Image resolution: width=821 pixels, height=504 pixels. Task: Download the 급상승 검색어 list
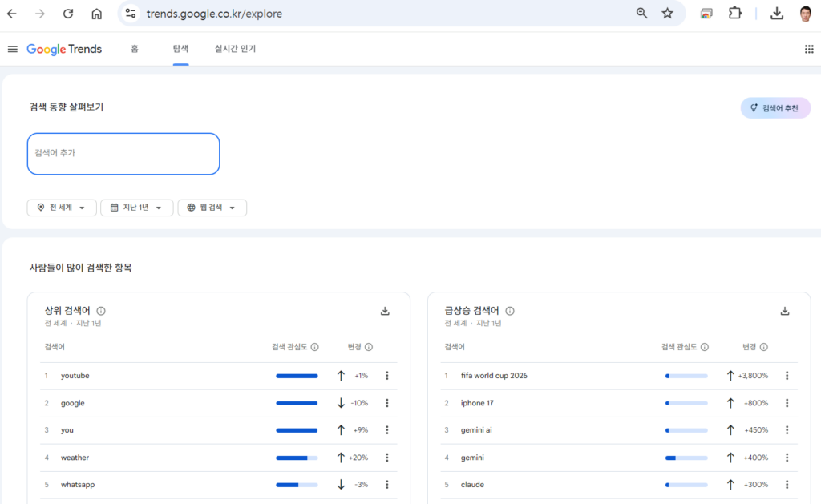(785, 311)
